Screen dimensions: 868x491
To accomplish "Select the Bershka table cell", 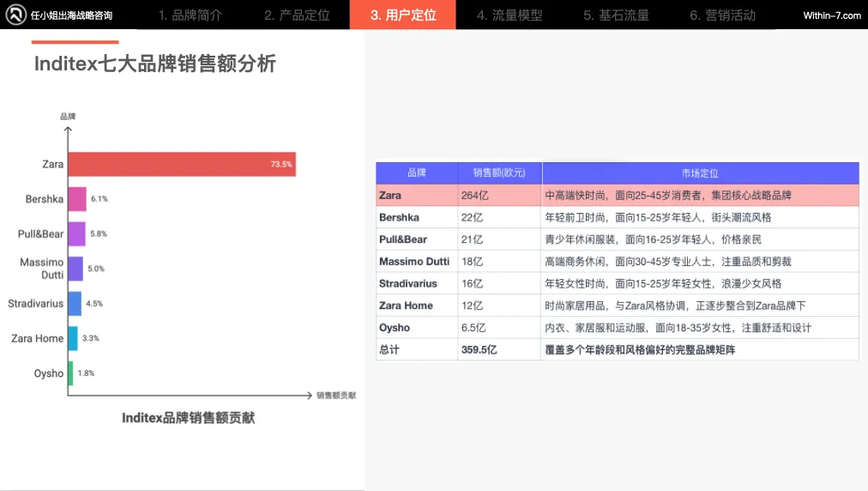I will [x=417, y=217].
